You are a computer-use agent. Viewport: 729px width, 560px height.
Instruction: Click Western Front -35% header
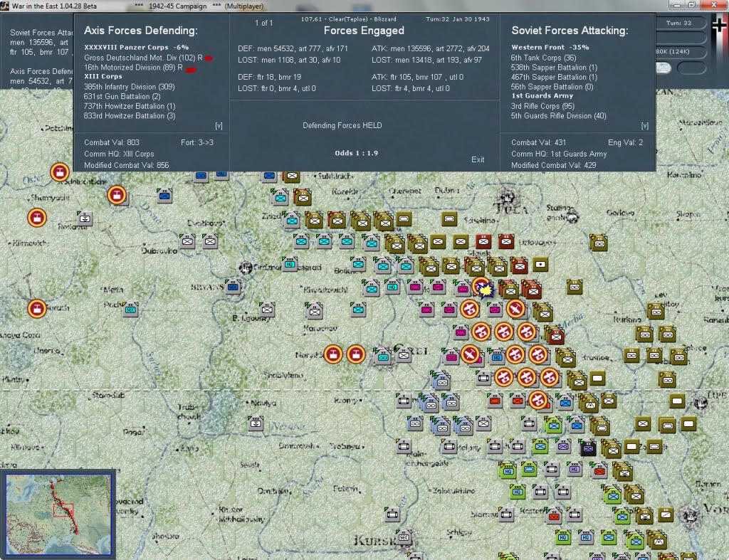tap(550, 48)
